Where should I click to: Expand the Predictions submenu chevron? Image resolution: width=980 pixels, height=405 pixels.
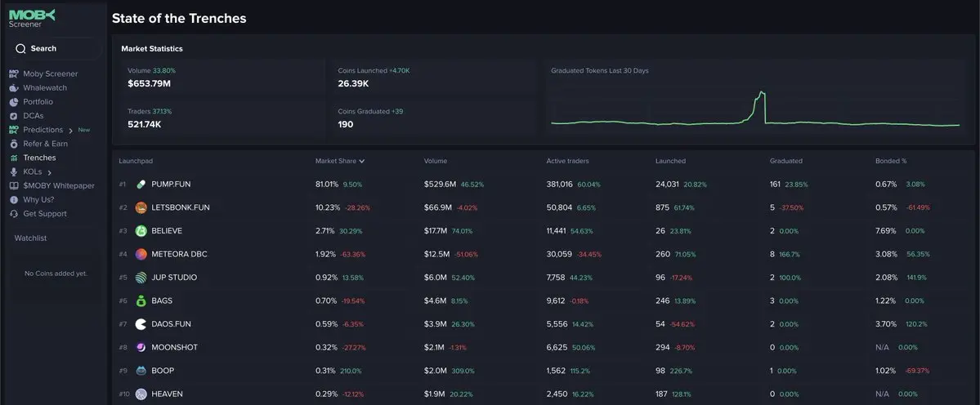click(x=70, y=131)
